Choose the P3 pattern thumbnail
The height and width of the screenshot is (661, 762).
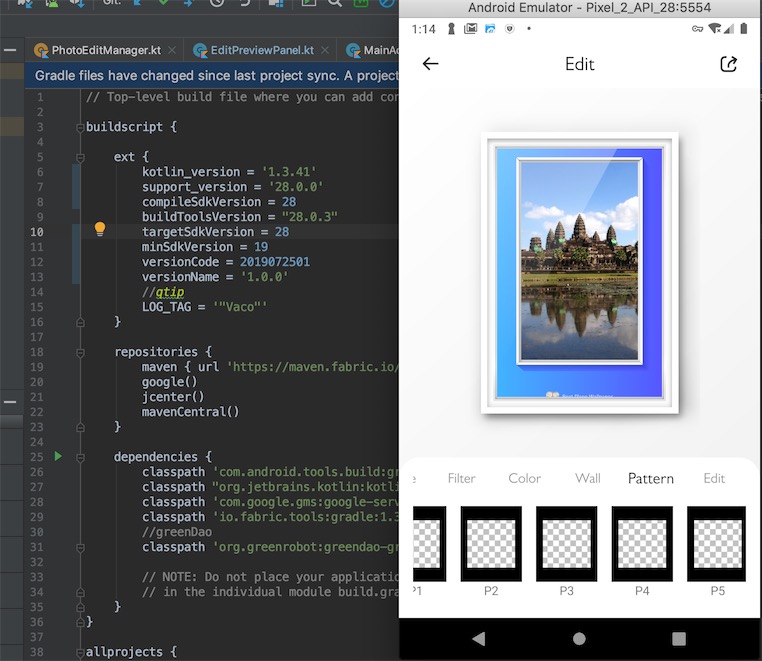tap(566, 543)
